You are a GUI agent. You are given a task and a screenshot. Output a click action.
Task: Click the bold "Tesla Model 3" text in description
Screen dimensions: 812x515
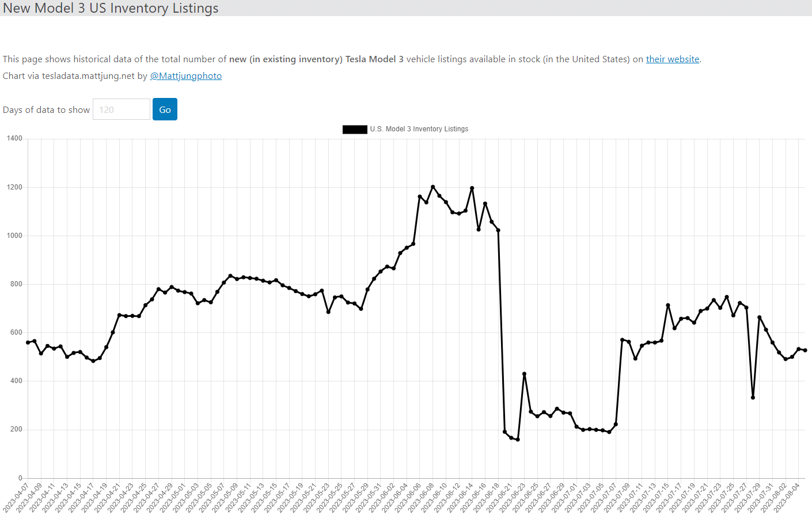pyautogui.click(x=374, y=59)
